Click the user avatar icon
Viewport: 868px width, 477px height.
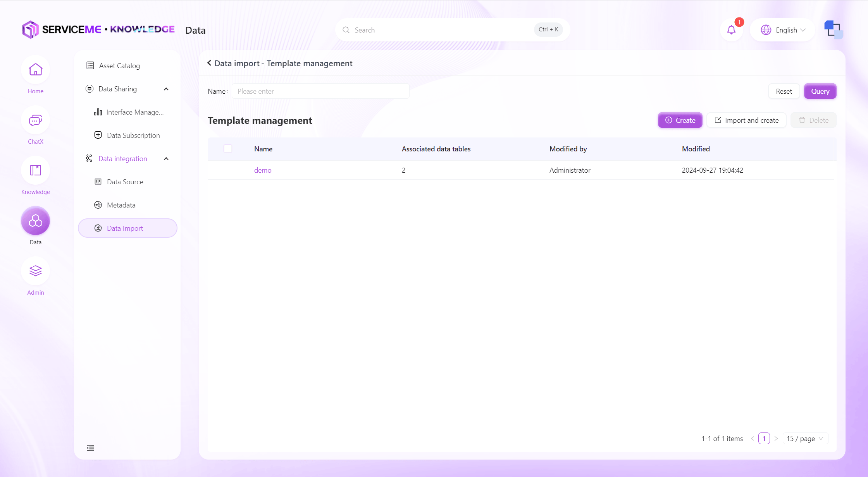(x=833, y=30)
